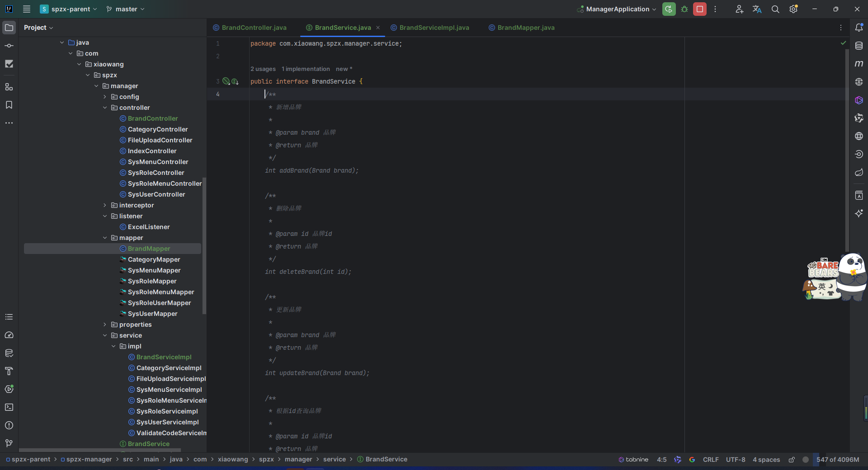The image size is (868, 470).
Task: Change indent setting 4 spaces
Action: (x=766, y=460)
